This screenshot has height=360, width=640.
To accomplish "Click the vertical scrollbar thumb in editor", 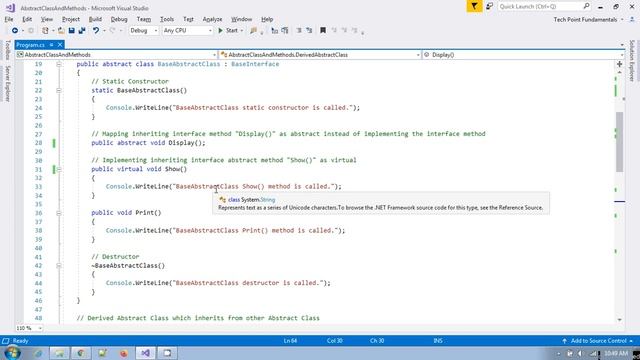I will click(620, 142).
